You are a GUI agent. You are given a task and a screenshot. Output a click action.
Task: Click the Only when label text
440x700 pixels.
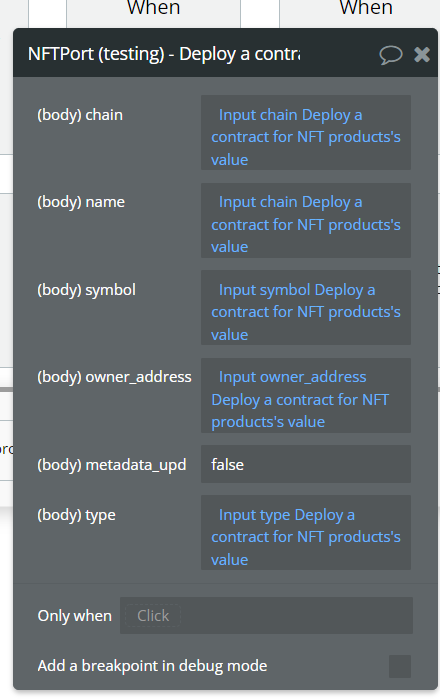75,616
